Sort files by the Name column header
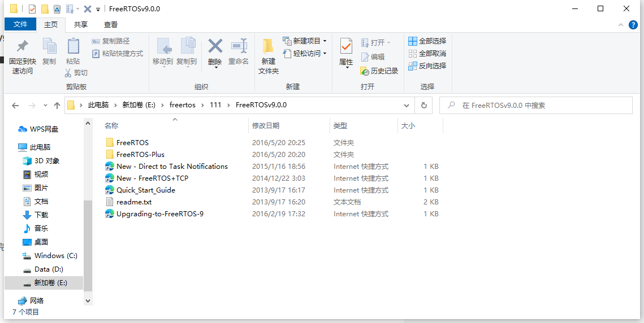The height and width of the screenshot is (323, 644). 112,126
